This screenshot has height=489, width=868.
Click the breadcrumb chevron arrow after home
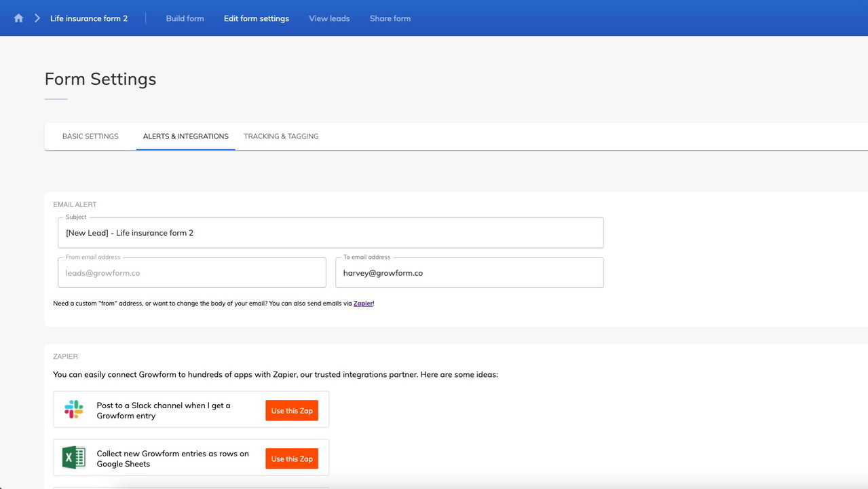(37, 18)
